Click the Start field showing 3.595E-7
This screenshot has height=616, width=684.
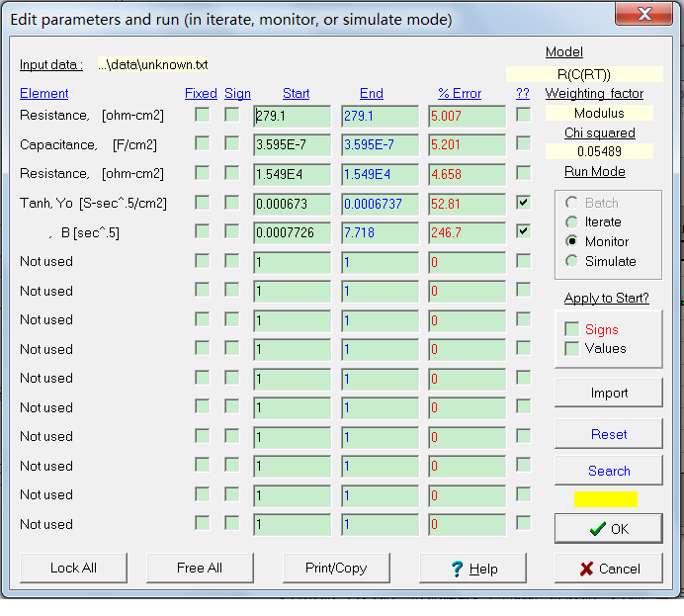coord(292,144)
